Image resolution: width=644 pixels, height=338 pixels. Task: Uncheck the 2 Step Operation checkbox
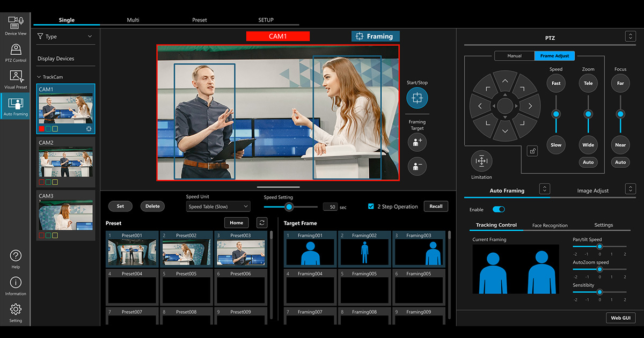370,206
